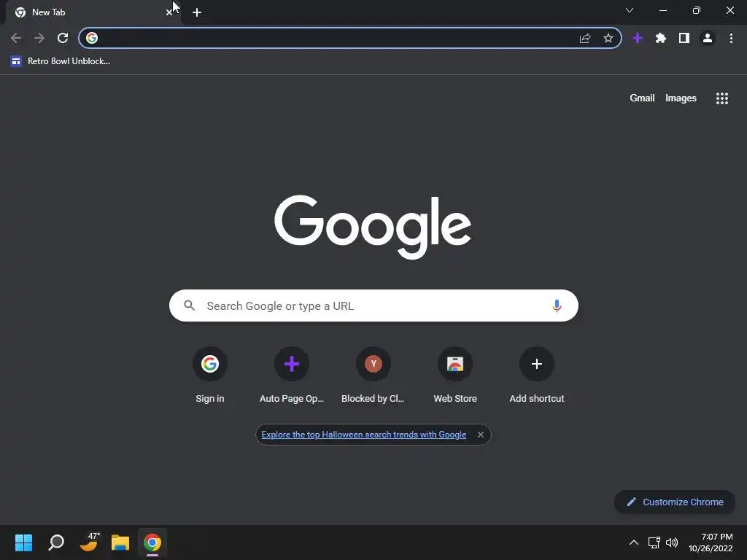Bookmark this tab with the star icon
The width and height of the screenshot is (747, 560).
click(x=608, y=38)
